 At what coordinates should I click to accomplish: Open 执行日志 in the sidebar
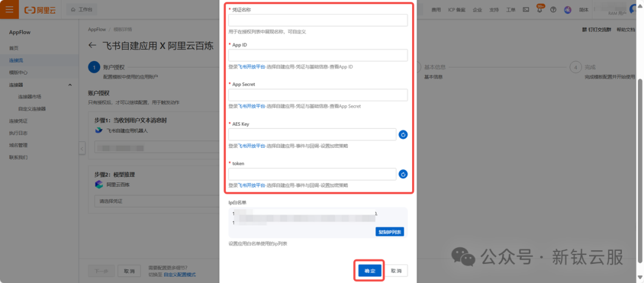18,133
